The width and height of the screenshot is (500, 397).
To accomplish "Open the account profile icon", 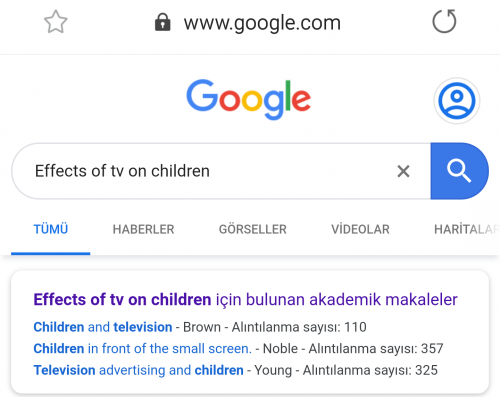I will coord(457,101).
